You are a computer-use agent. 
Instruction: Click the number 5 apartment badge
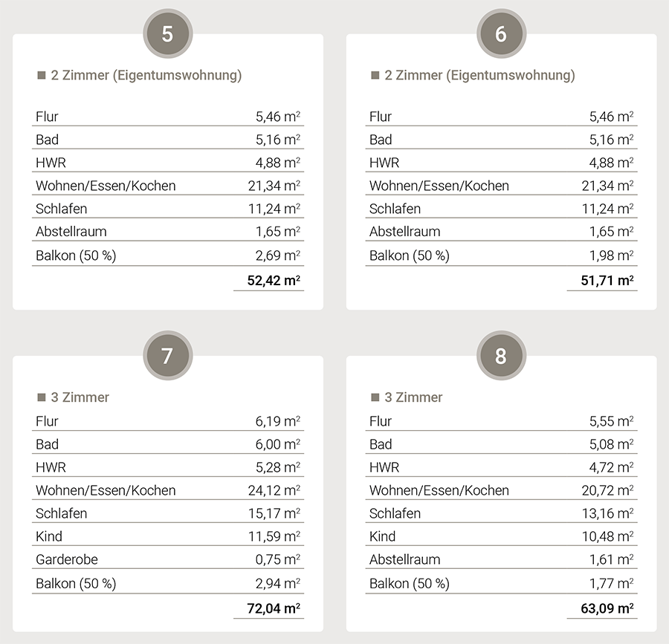(167, 34)
